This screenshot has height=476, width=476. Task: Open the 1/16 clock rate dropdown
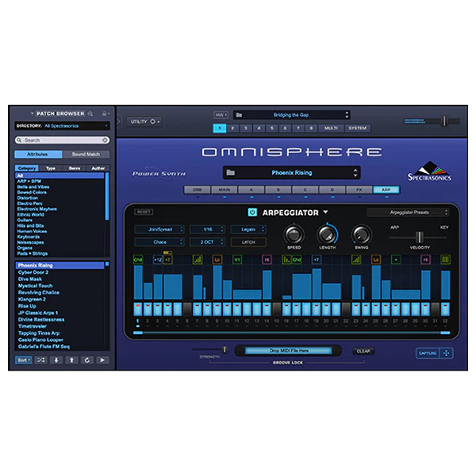[207, 229]
